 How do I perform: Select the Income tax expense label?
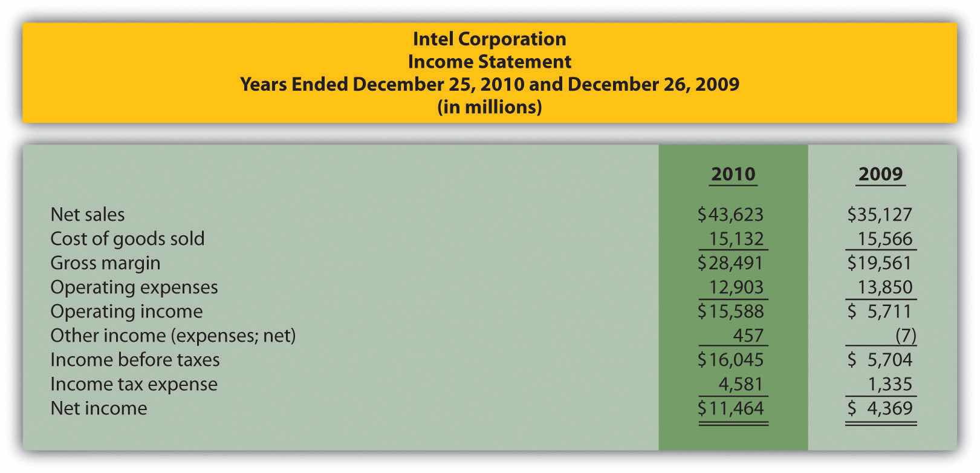click(x=134, y=384)
